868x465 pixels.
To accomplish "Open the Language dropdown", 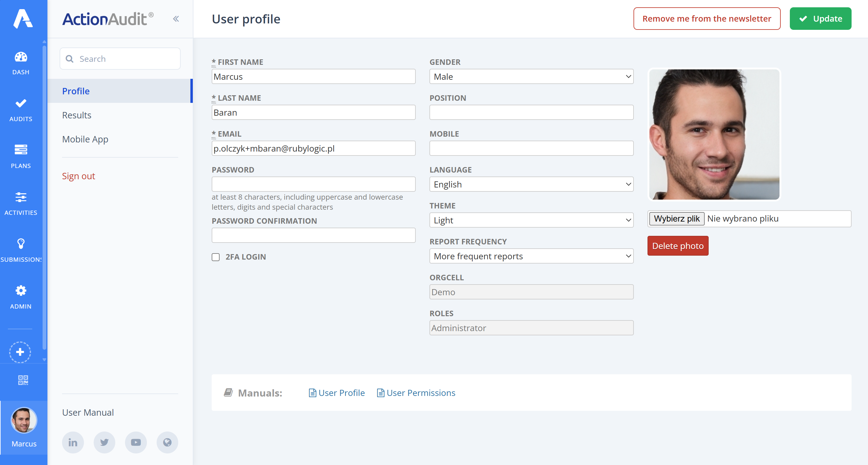I will pyautogui.click(x=531, y=184).
